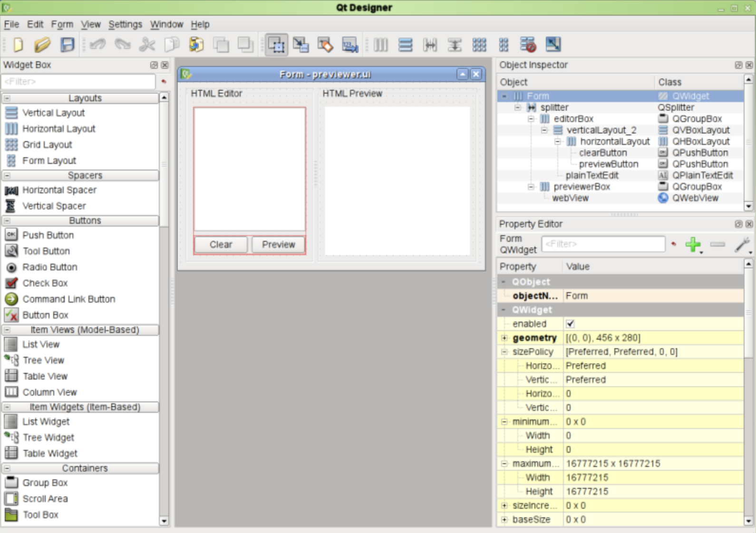Remove dynamic property with minus icon

717,245
